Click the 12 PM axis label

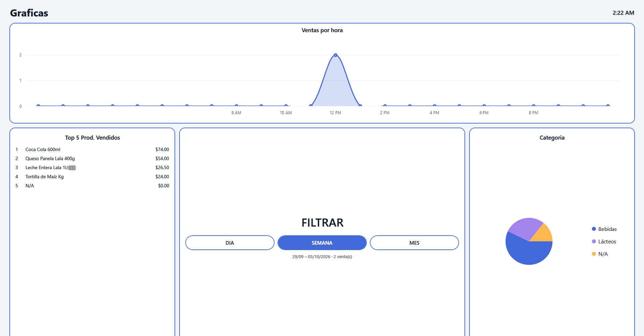pos(335,113)
